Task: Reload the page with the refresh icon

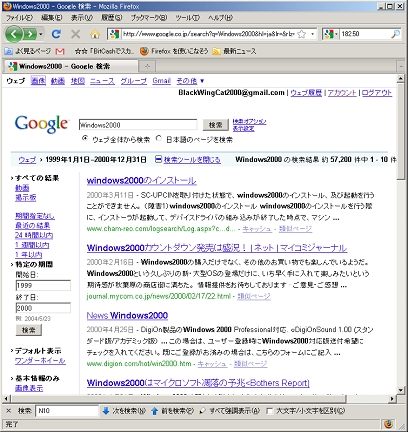Action: click(56, 34)
